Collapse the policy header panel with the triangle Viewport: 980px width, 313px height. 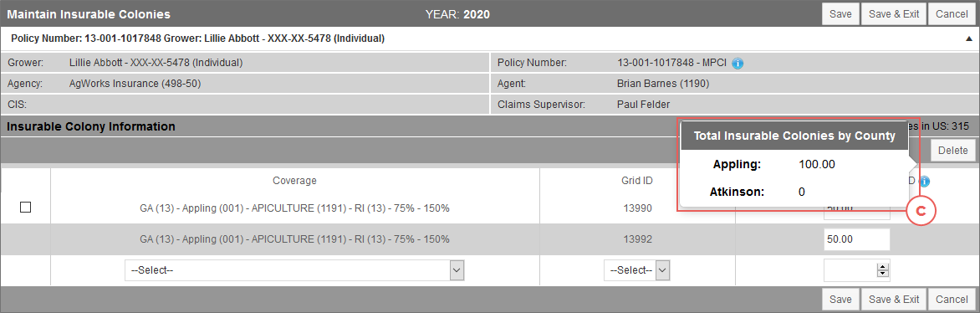click(x=968, y=38)
